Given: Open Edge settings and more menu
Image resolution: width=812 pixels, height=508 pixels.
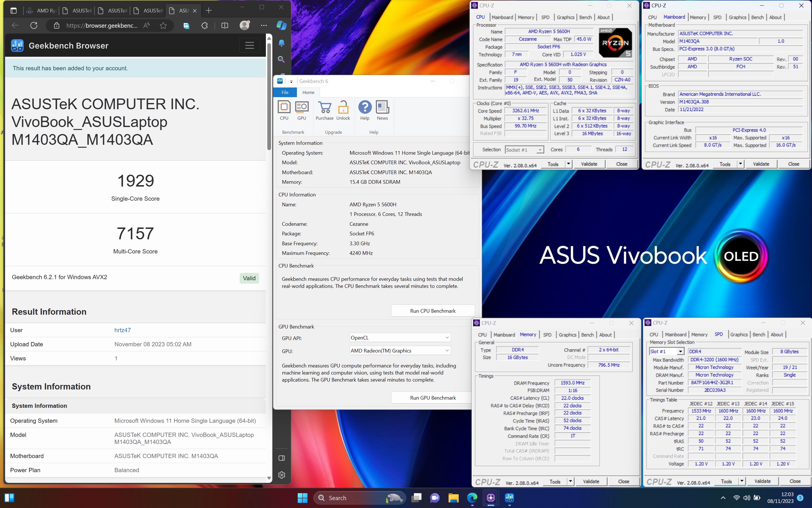Looking at the screenshot, I should (264, 25).
